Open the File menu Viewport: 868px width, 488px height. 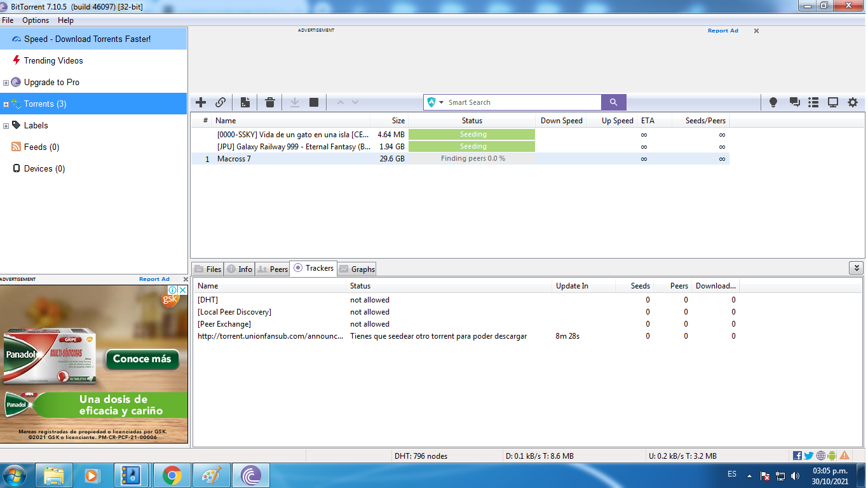(8, 20)
